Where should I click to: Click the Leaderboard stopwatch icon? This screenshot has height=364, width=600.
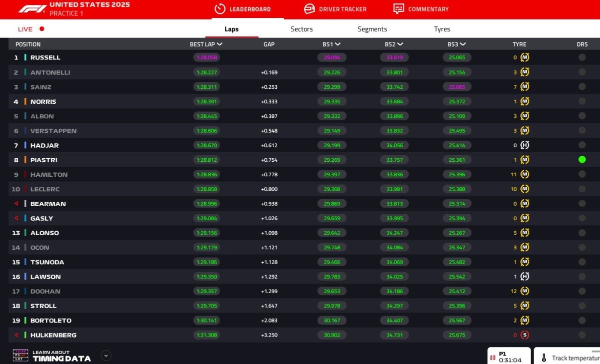(220, 9)
